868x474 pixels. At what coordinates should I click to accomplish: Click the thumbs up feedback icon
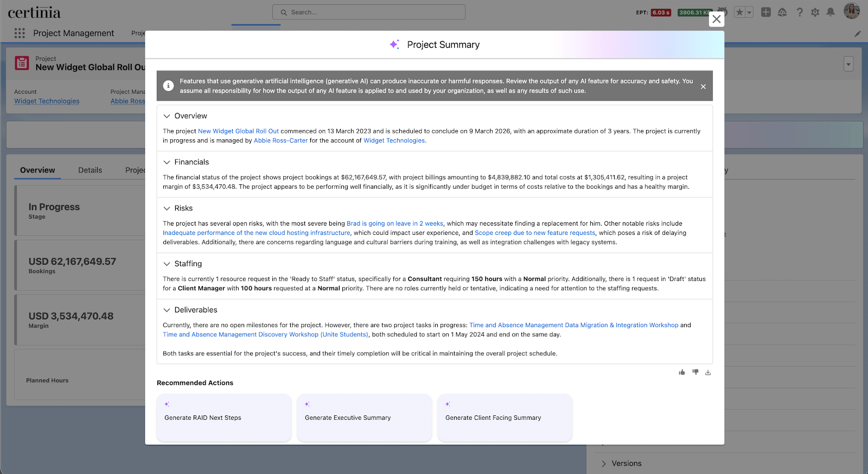pyautogui.click(x=682, y=372)
